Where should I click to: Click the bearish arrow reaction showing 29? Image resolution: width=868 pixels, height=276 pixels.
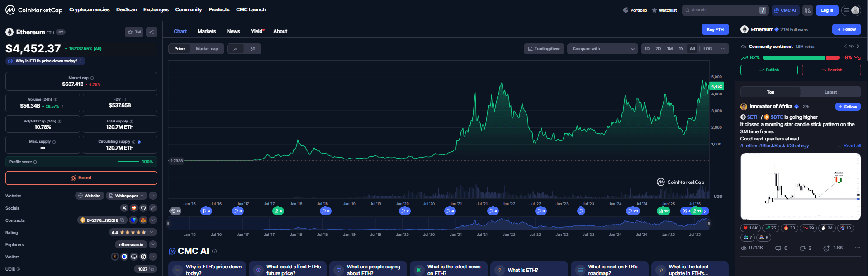point(808,228)
